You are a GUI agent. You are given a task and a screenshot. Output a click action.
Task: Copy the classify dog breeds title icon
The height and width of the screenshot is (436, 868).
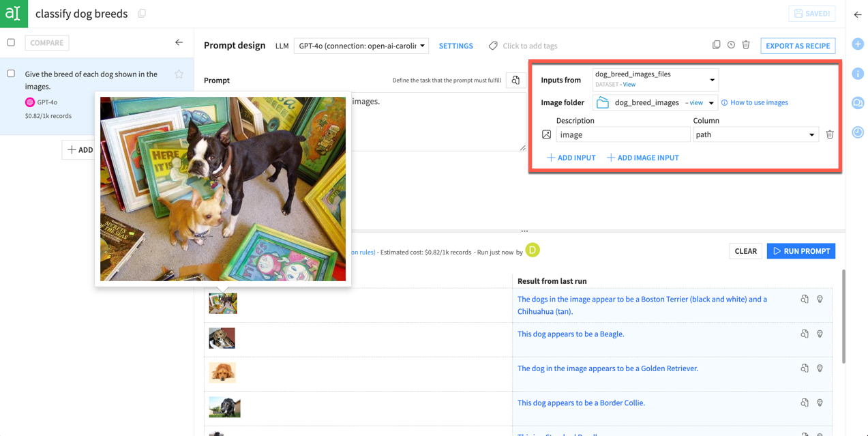click(x=142, y=14)
